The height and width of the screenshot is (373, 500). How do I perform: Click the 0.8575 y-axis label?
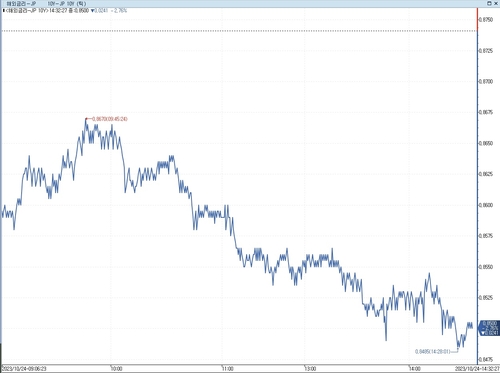pyautogui.click(x=486, y=236)
